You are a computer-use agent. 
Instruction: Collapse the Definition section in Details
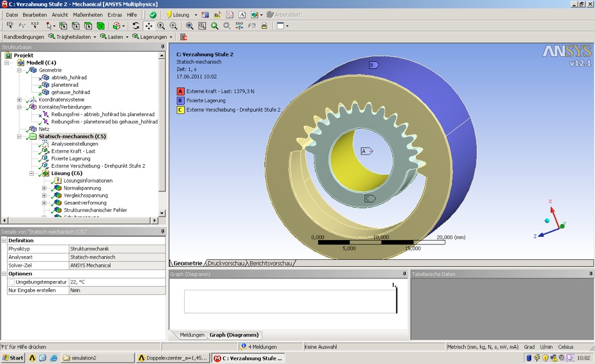pos(4,240)
